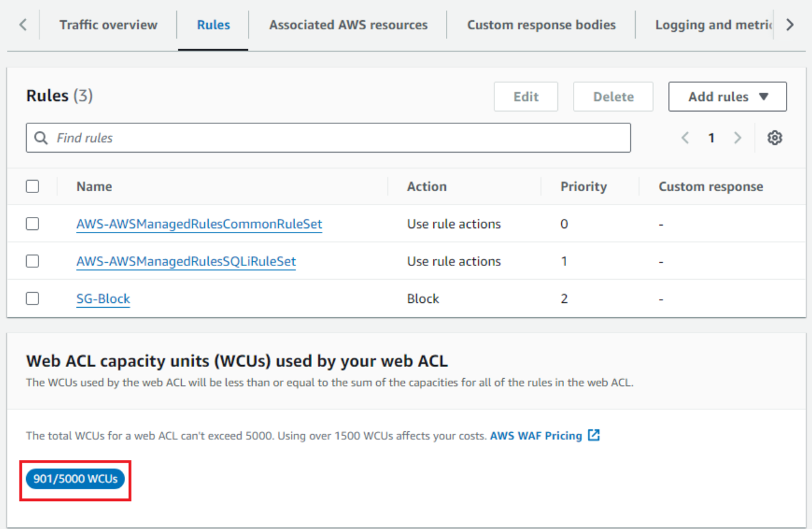Open the SG-Block rule link
This screenshot has height=529, width=812.
103,298
